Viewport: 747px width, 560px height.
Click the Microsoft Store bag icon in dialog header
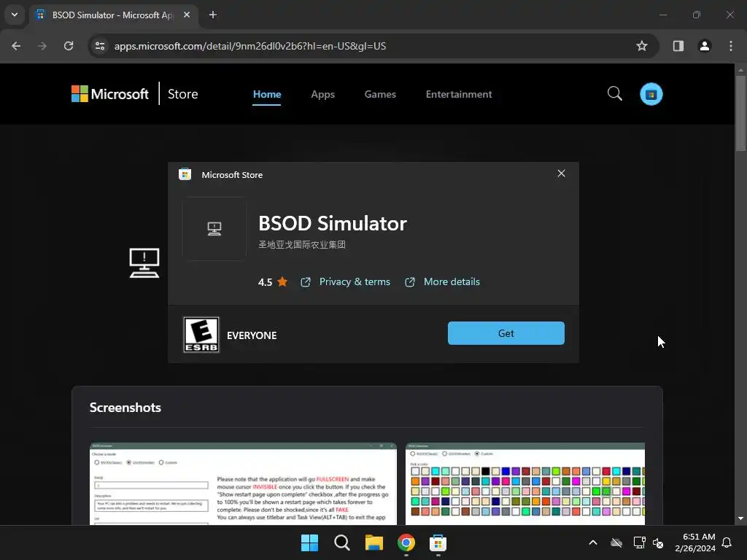tap(185, 174)
